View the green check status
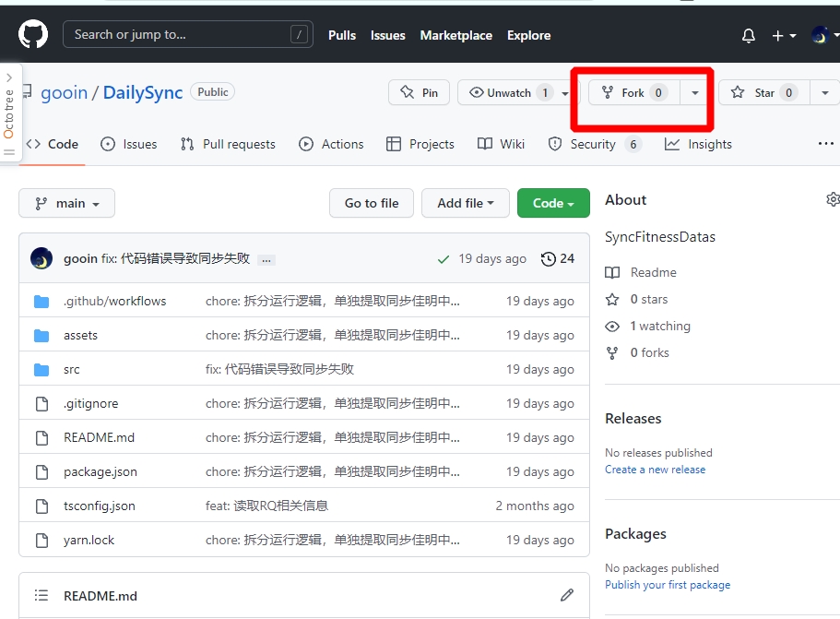This screenshot has height=619, width=840. click(443, 259)
